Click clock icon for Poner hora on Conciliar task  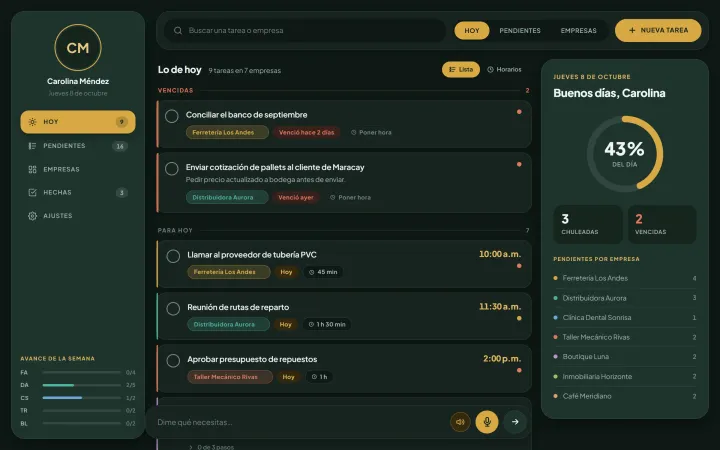354,132
